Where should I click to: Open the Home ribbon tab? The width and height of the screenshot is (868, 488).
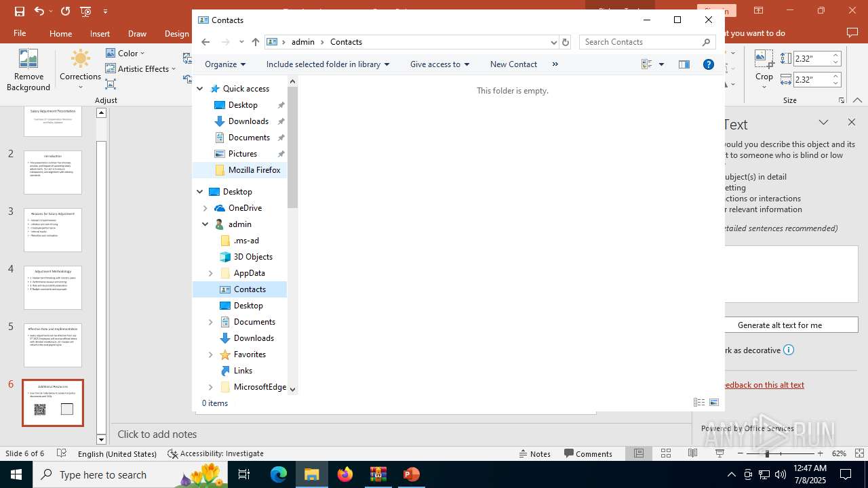point(60,33)
